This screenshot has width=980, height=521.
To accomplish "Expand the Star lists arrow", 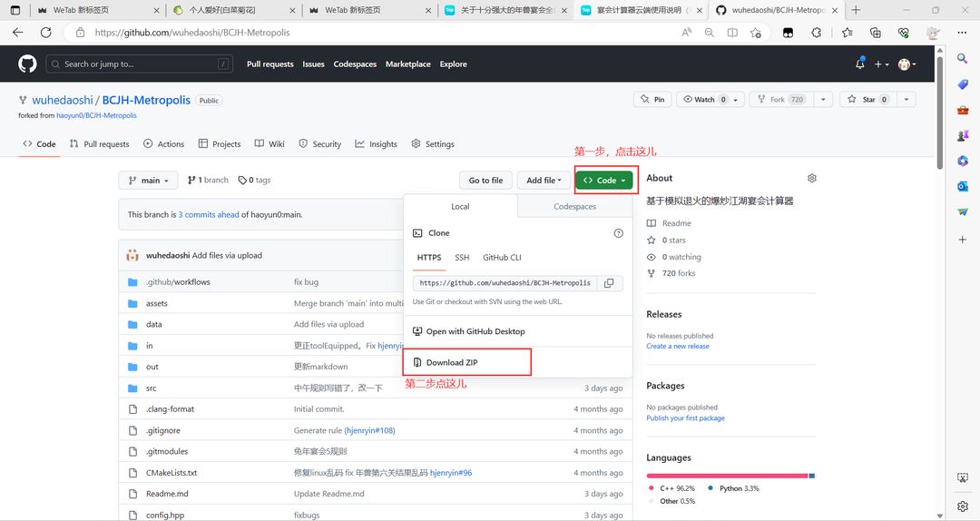I will [x=906, y=100].
